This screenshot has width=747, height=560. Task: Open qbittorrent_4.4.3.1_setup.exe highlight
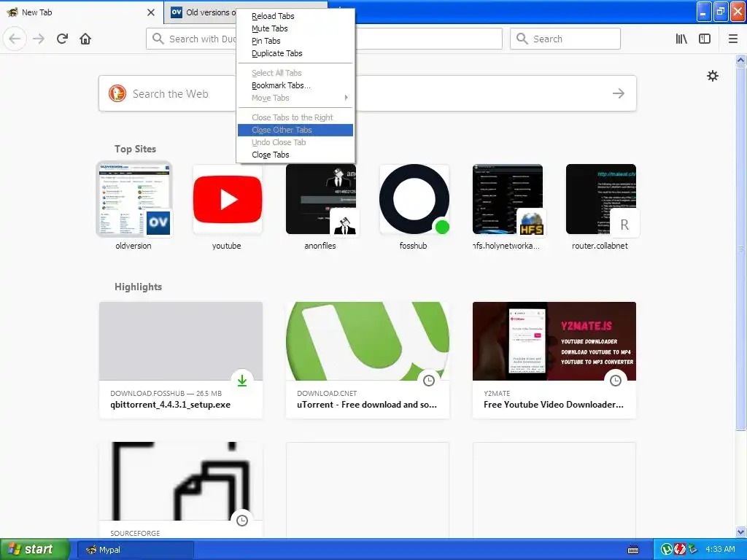pyautogui.click(x=181, y=360)
